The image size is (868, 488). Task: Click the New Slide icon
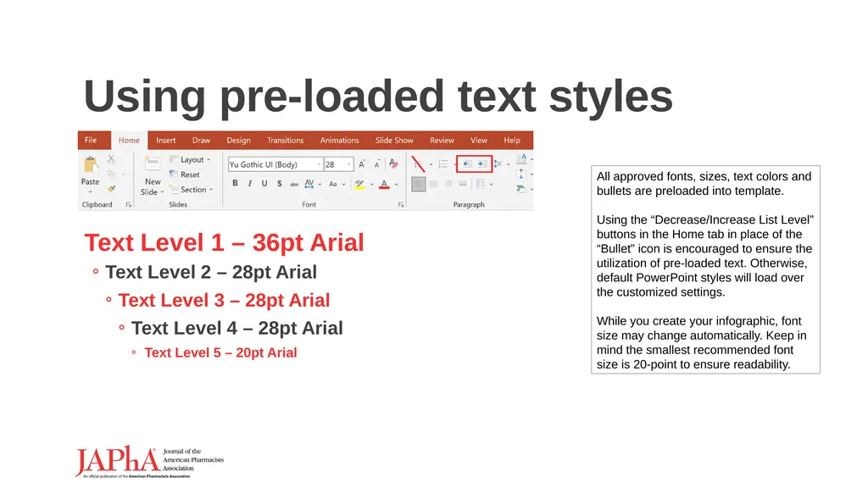point(153,164)
